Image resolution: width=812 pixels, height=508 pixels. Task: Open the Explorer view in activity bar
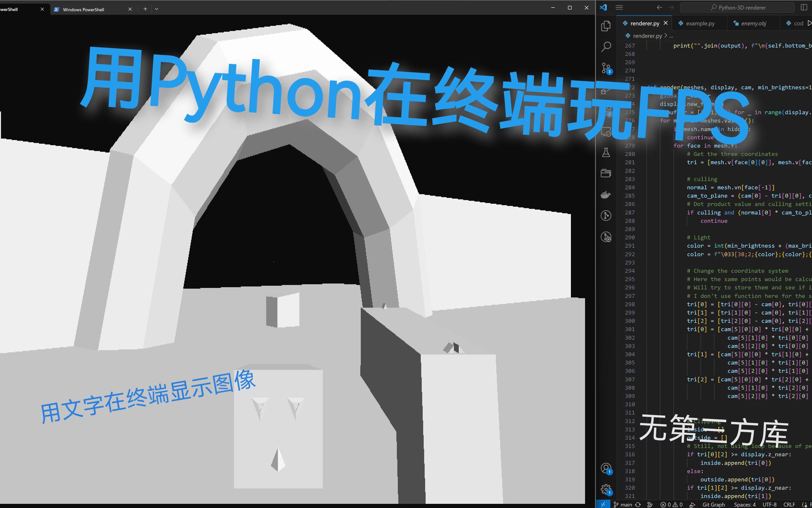click(606, 26)
